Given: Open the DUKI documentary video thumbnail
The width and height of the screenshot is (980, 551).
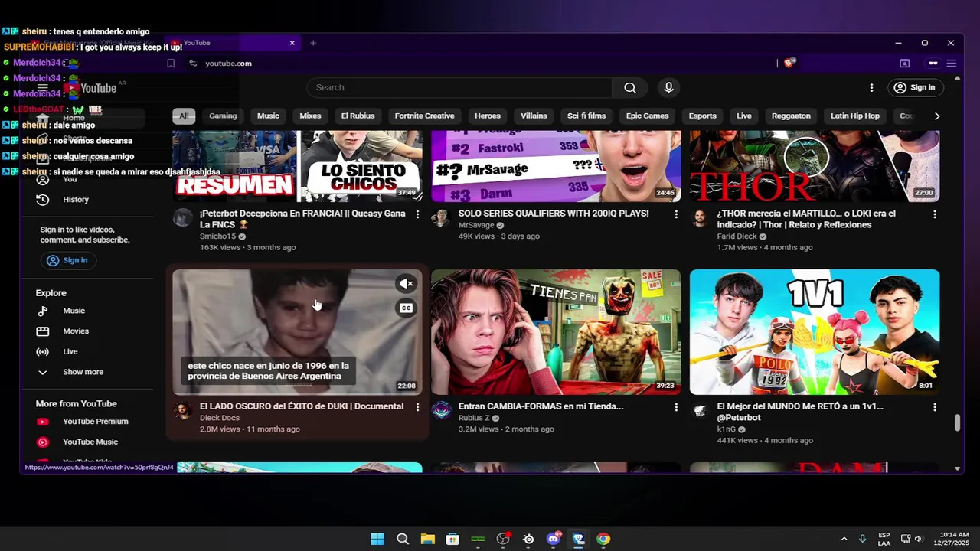Looking at the screenshot, I should click(x=297, y=331).
